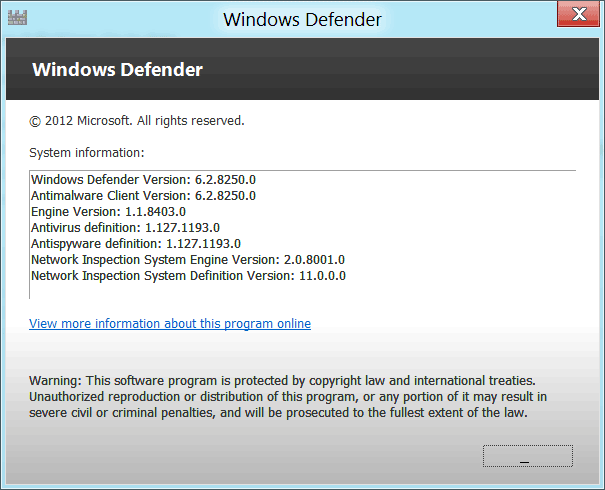This screenshot has width=605, height=490.
Task: Click the Windows Defender castle icon in title bar
Action: click(17, 18)
